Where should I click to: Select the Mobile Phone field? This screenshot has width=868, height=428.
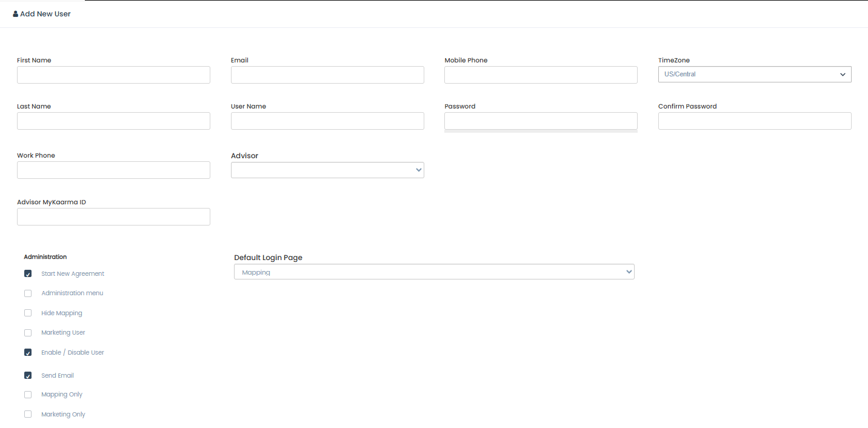(x=541, y=75)
